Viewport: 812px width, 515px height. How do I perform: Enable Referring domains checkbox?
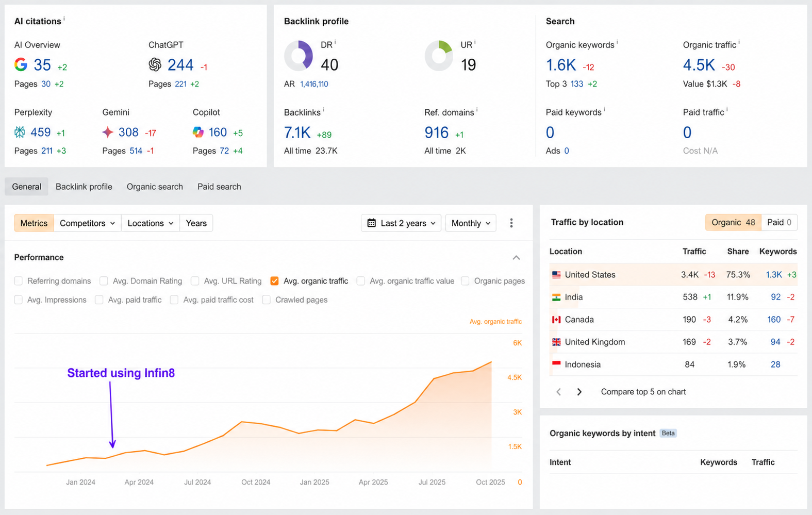pos(19,281)
